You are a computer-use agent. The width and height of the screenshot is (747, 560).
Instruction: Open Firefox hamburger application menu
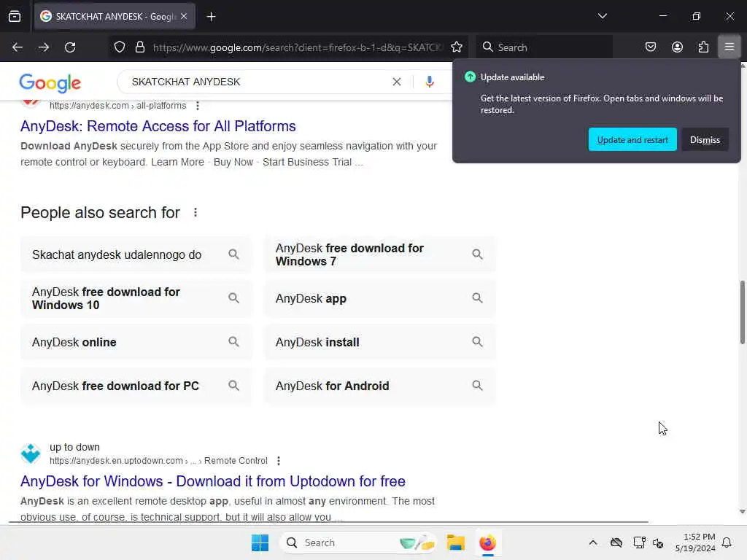point(729,47)
